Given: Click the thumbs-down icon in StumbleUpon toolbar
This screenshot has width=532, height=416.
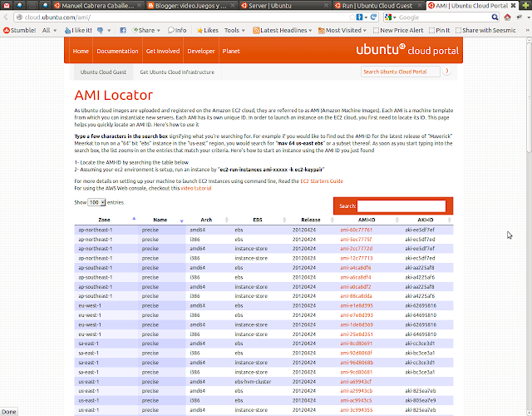Looking at the screenshot, I should [100, 30].
